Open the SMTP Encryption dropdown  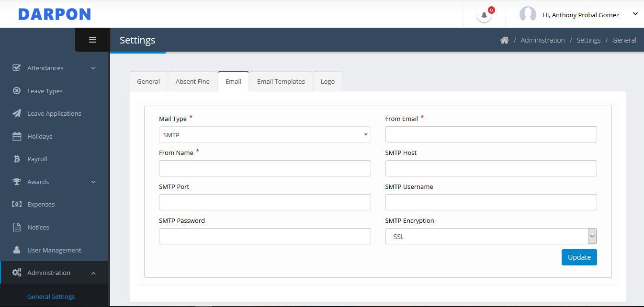tap(491, 236)
